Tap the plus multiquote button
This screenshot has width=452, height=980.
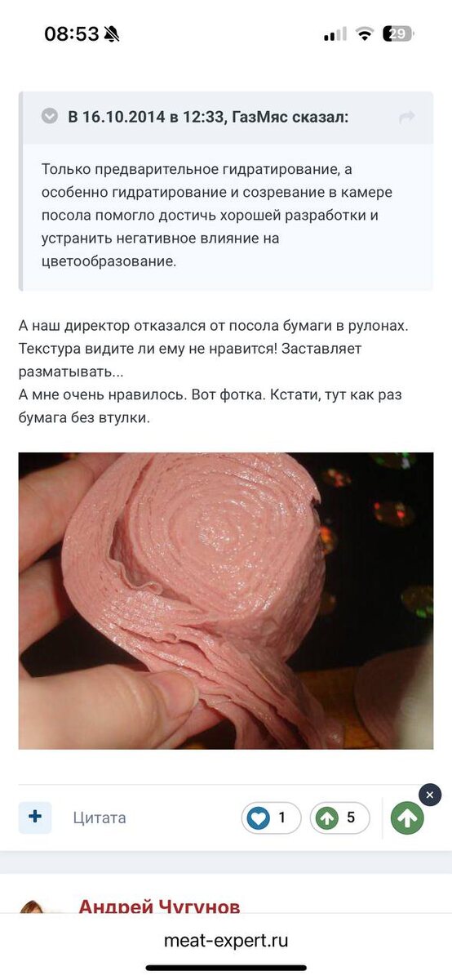click(x=35, y=817)
